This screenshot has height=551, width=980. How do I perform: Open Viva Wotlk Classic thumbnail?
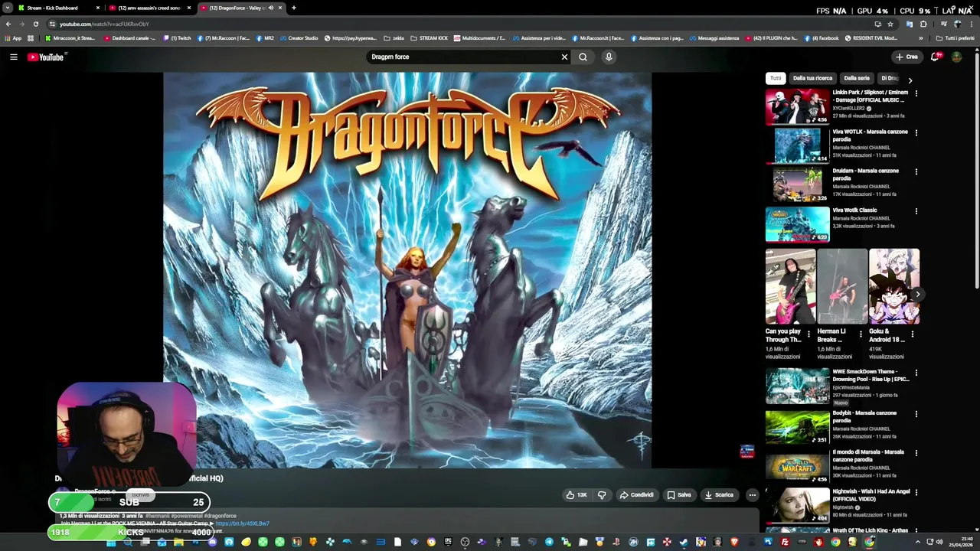[x=797, y=223]
